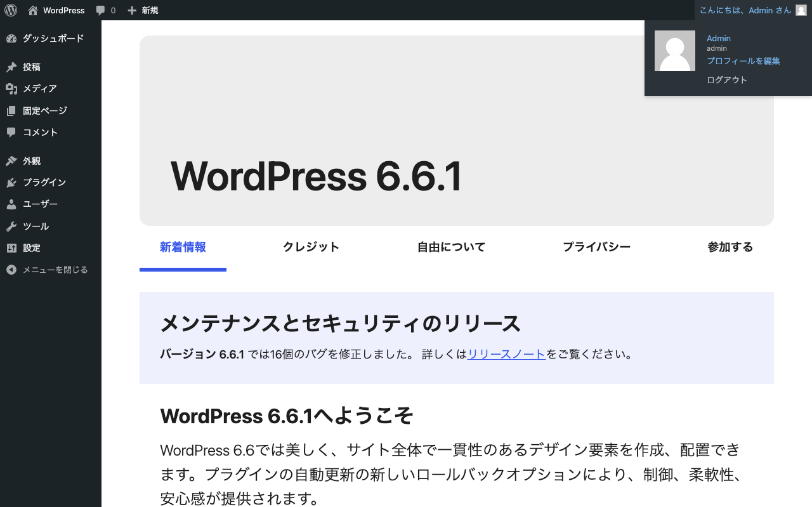The height and width of the screenshot is (507, 812).
Task: Switch to the クレジット tab
Action: [311, 247]
